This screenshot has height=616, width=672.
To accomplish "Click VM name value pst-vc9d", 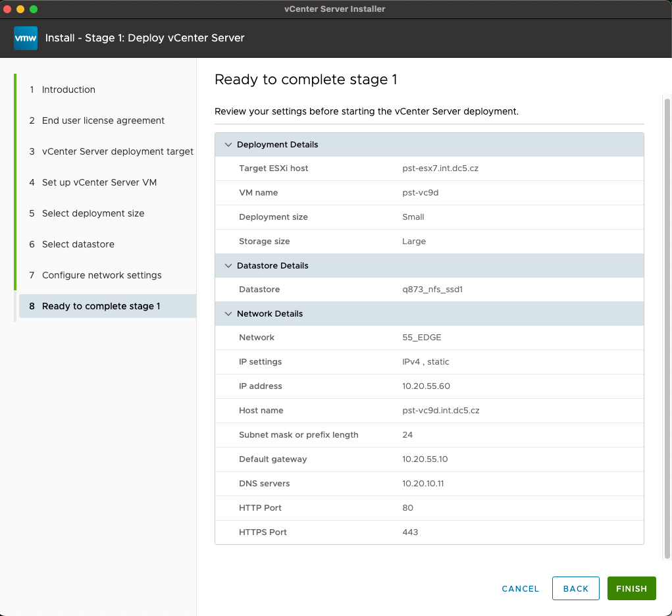I will click(420, 193).
